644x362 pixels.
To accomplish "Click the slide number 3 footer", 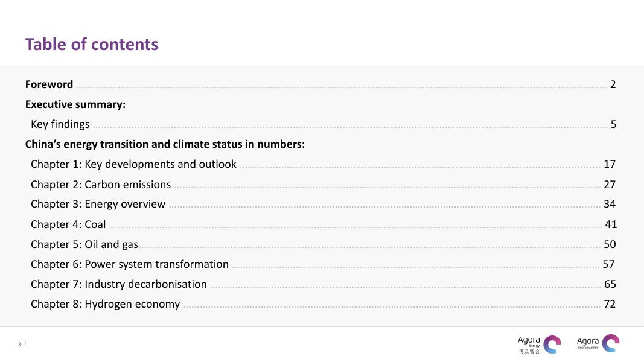I will click(19, 345).
